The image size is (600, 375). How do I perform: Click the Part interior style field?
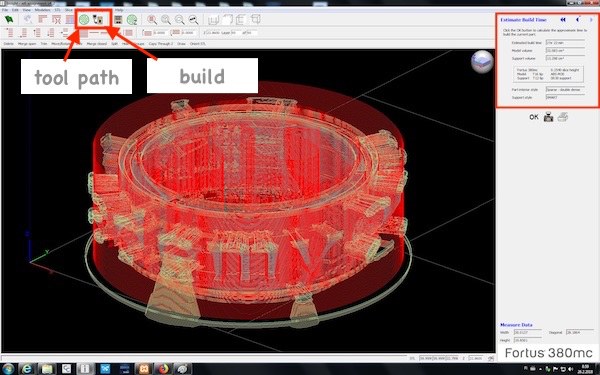(565, 90)
